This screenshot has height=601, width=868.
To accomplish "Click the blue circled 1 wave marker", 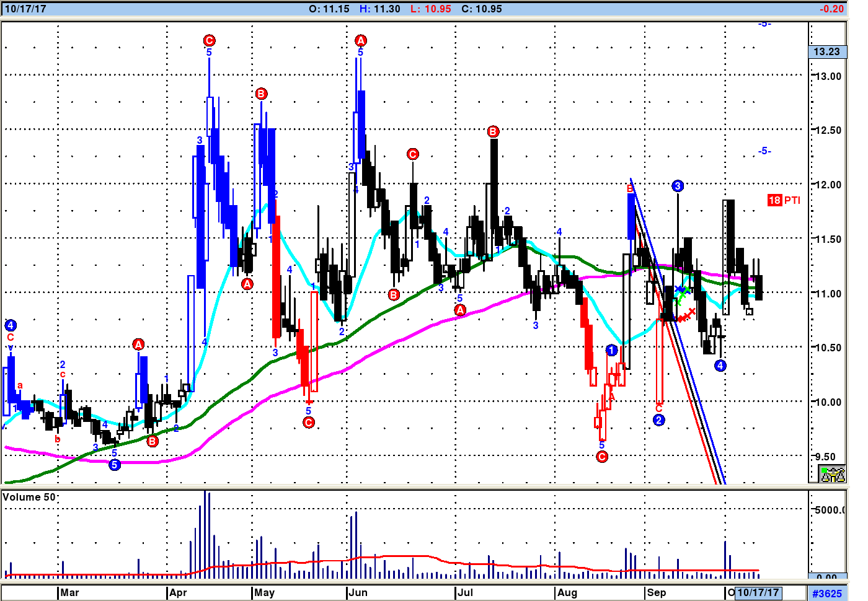I will [612, 351].
